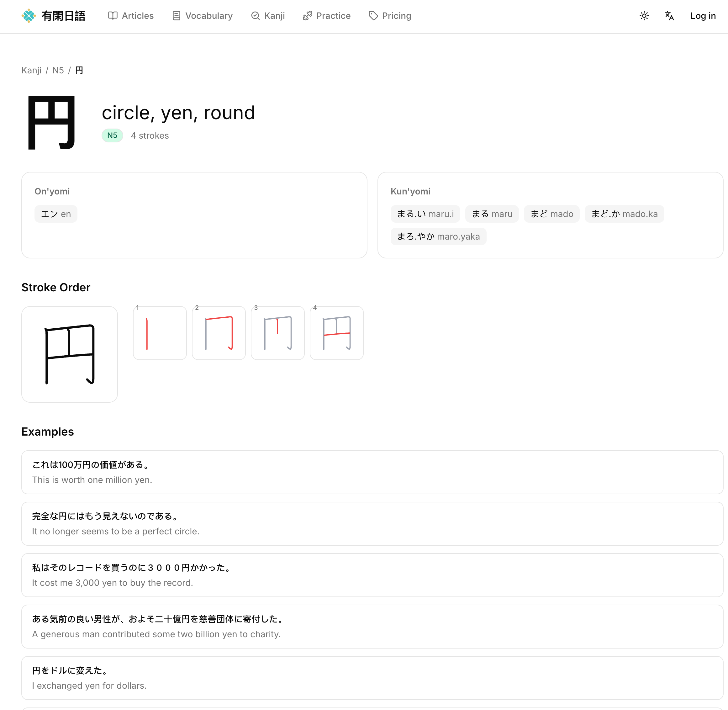Image resolution: width=728 pixels, height=710 pixels.
Task: Click the まる.い maru.i reading pill
Action: [x=425, y=214]
